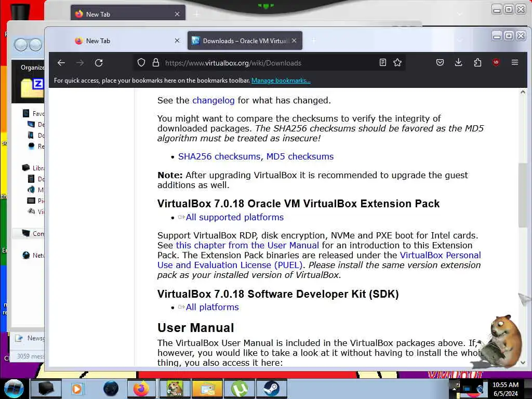Click the Explorer window back/forward round buttons
The width and height of the screenshot is (532, 399).
28,45
